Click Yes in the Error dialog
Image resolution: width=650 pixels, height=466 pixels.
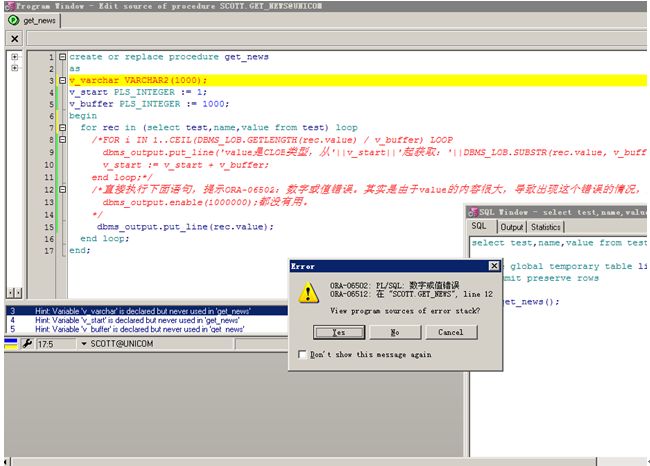[339, 332]
